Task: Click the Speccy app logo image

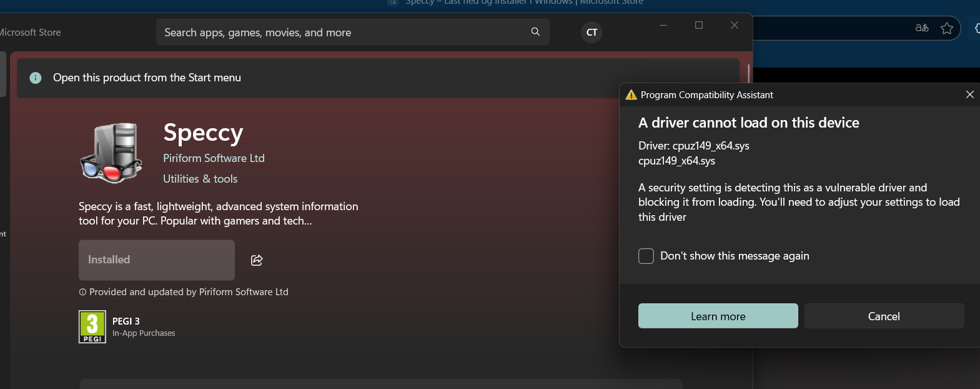Action: click(x=111, y=153)
